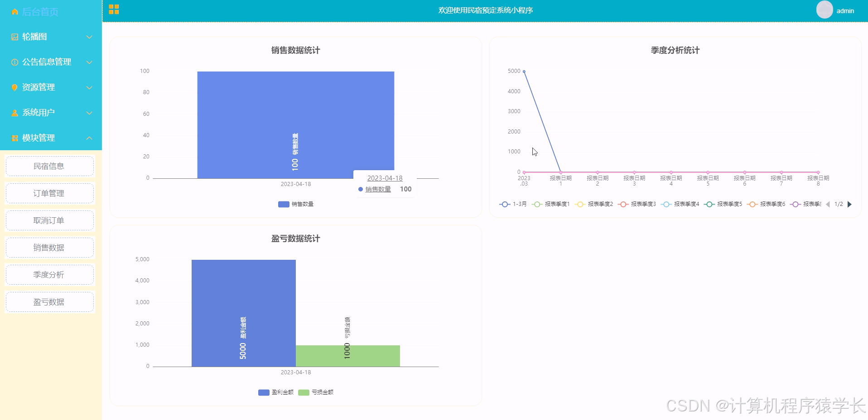
Task: Open the 销售数据 submenu item
Action: [x=49, y=248]
